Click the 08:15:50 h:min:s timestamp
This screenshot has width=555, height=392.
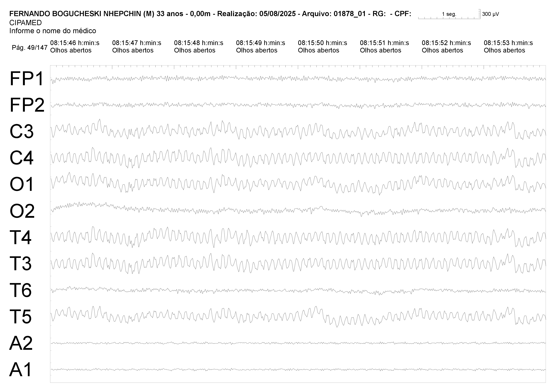click(322, 43)
